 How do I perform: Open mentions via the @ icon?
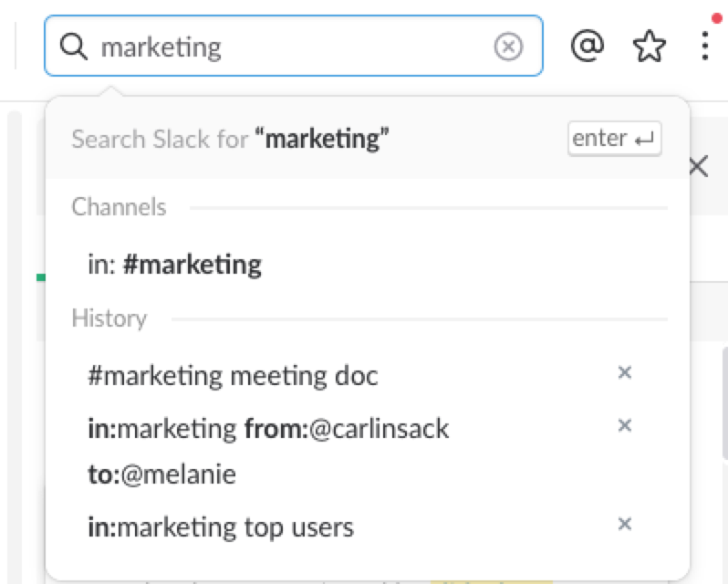tap(588, 46)
